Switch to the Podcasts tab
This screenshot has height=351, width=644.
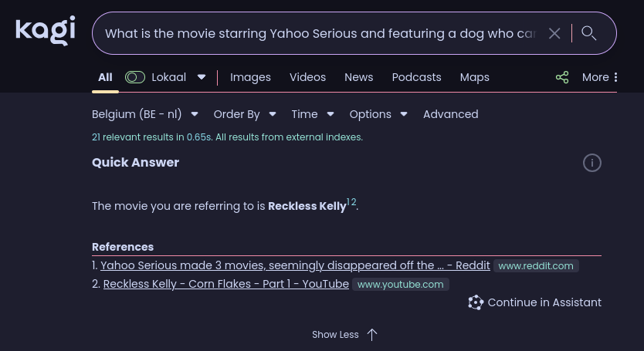[x=416, y=77]
